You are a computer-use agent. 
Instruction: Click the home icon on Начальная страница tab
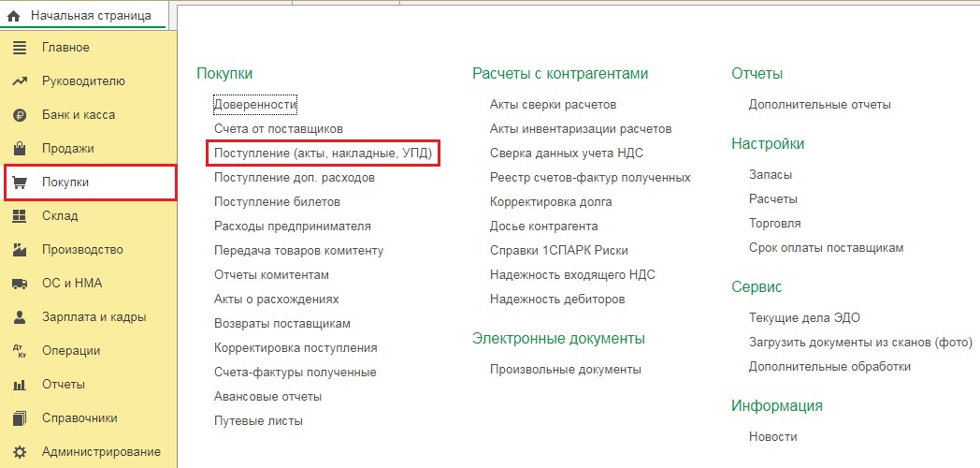click(13, 16)
